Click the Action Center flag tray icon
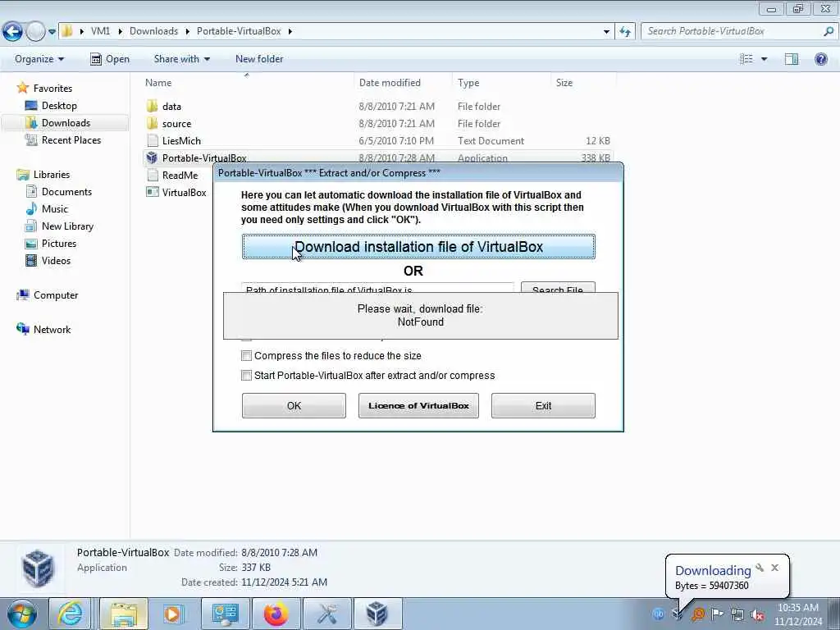This screenshot has width=840, height=630. [x=718, y=614]
